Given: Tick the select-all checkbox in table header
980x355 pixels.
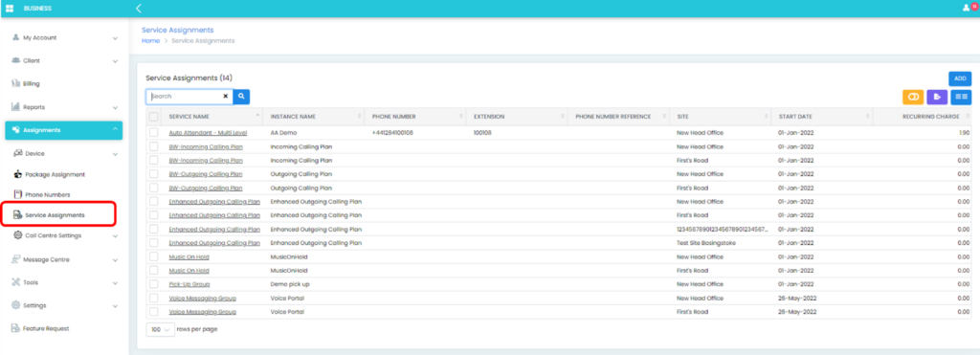Looking at the screenshot, I should [x=153, y=116].
